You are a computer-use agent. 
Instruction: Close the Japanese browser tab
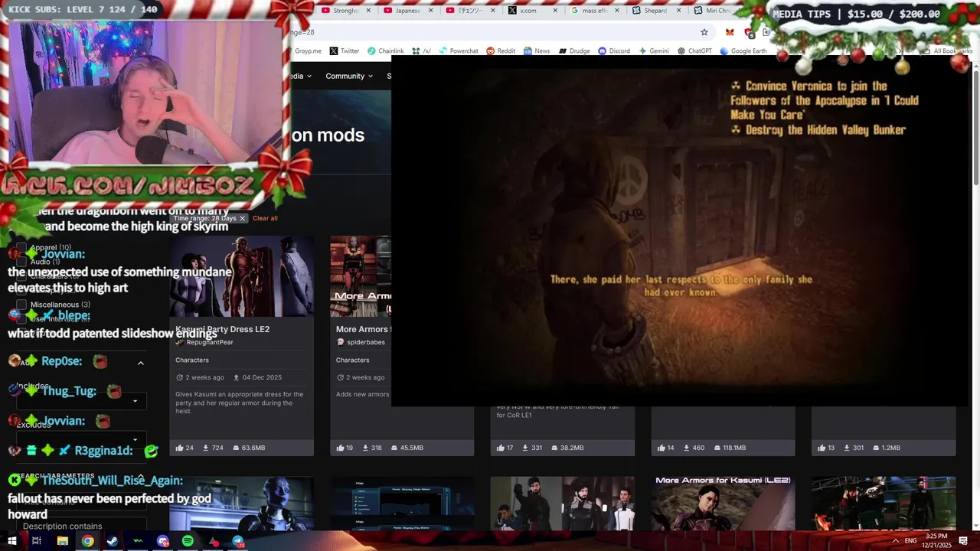(430, 11)
